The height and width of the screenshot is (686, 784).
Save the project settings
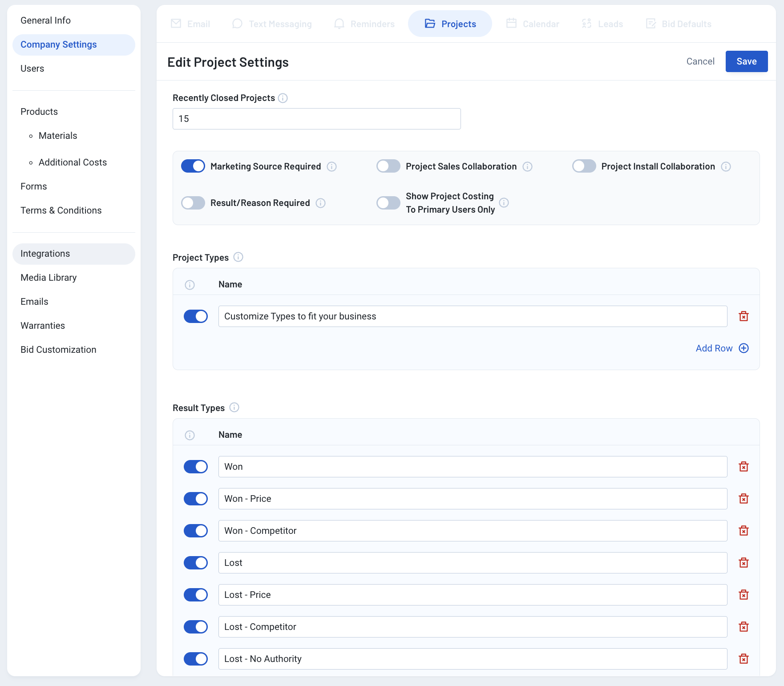[x=747, y=61]
